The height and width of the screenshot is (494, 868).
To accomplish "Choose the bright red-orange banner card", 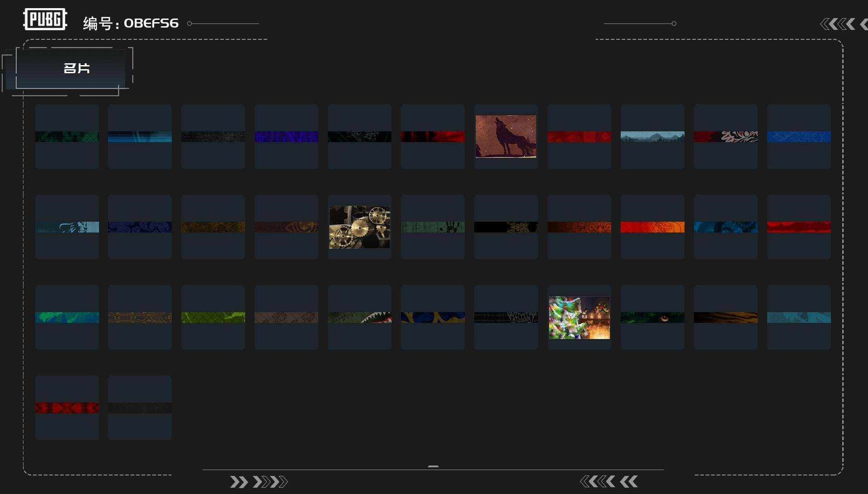I will 652,227.
